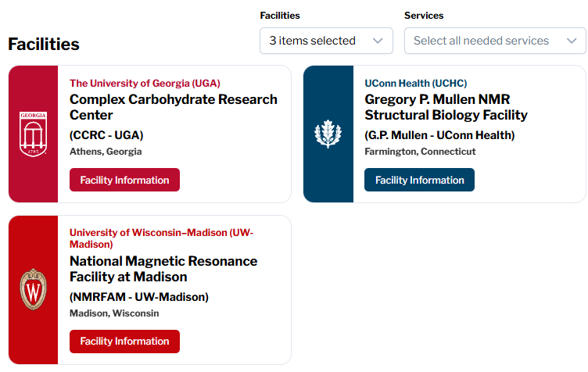This screenshot has height=372, width=588.
Task: Open Facility Information for CCRC - UGA
Action: [124, 180]
